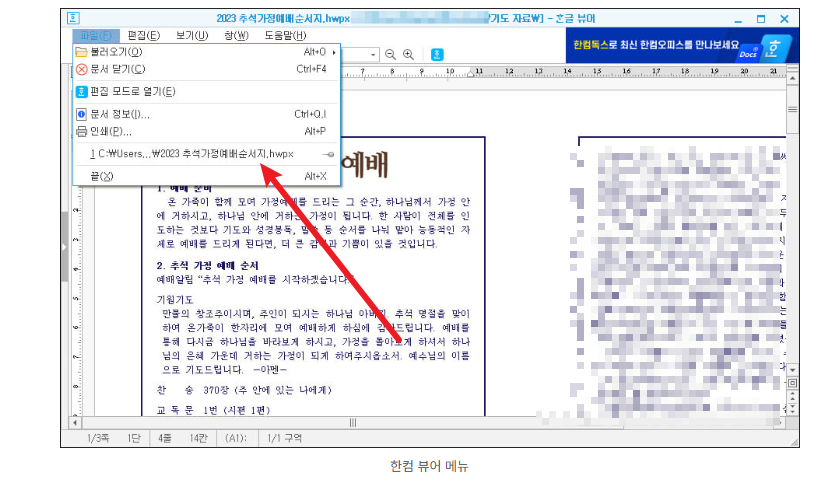Open the 도움말(H) menu

click(x=285, y=35)
